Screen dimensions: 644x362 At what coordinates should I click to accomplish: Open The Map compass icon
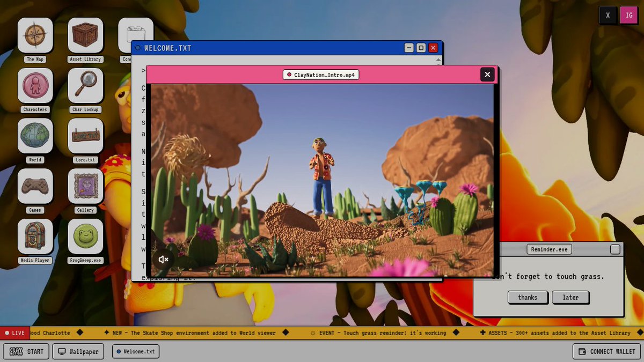(35, 35)
